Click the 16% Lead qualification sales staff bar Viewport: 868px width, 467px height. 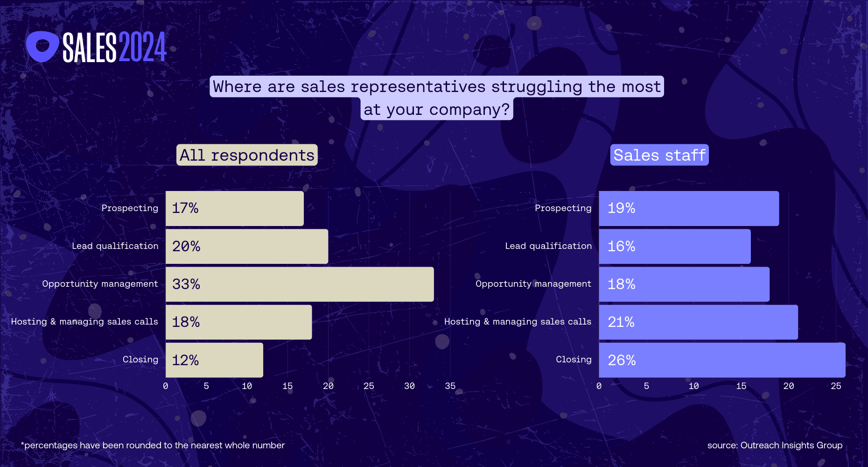tap(675, 246)
